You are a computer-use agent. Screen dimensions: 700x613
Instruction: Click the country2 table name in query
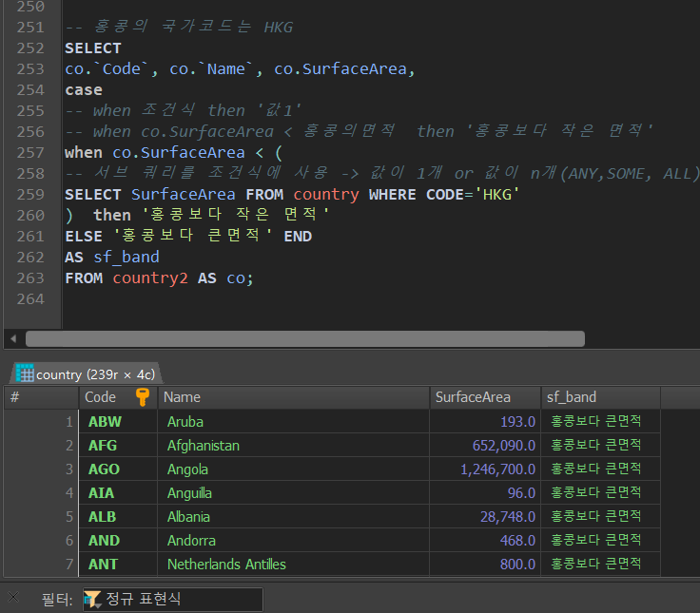(150, 278)
